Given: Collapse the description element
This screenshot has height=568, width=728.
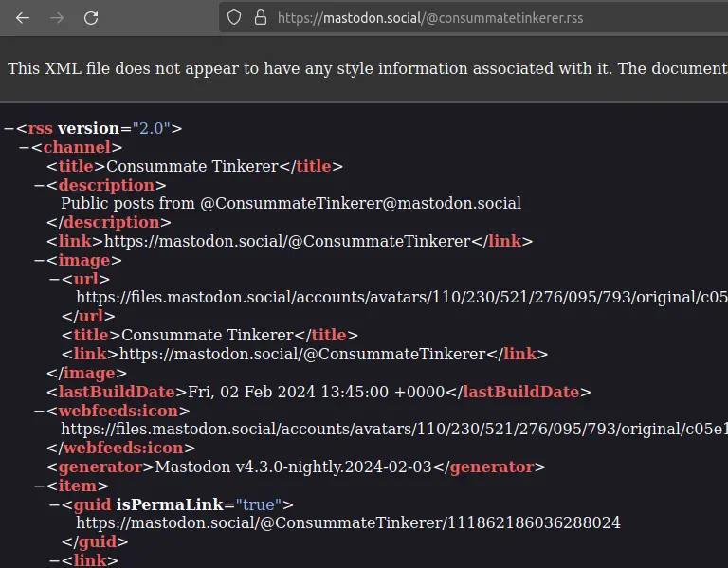Looking at the screenshot, I should coord(39,185).
